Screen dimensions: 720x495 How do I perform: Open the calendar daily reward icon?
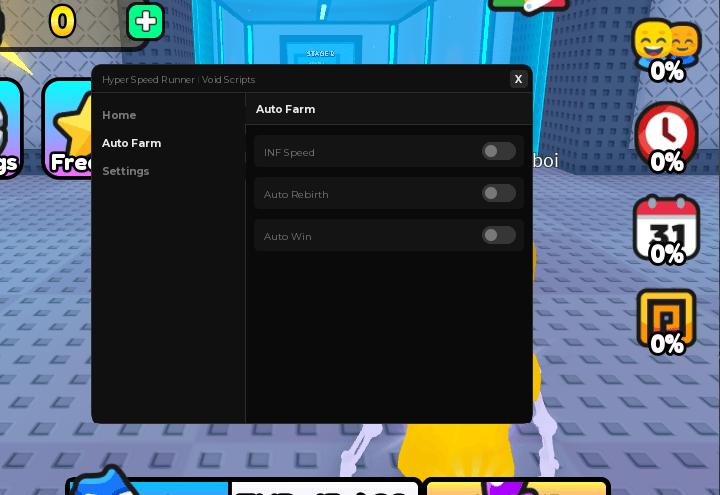pyautogui.click(x=666, y=230)
